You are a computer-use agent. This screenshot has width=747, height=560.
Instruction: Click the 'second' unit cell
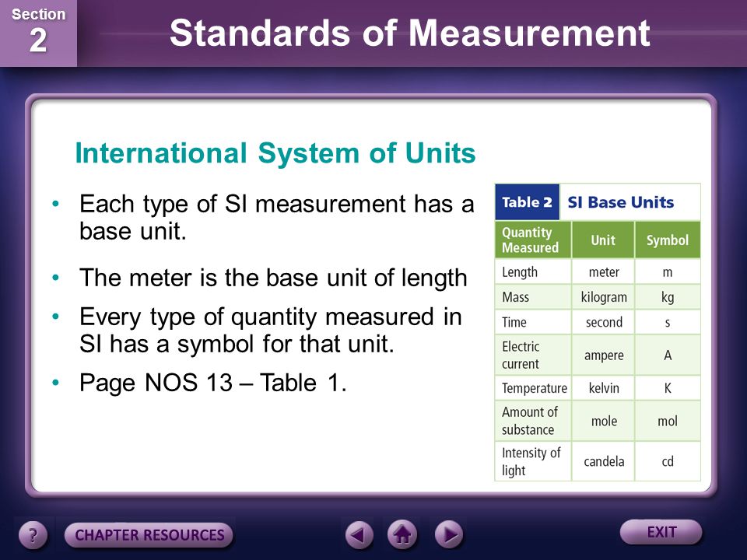click(x=604, y=322)
